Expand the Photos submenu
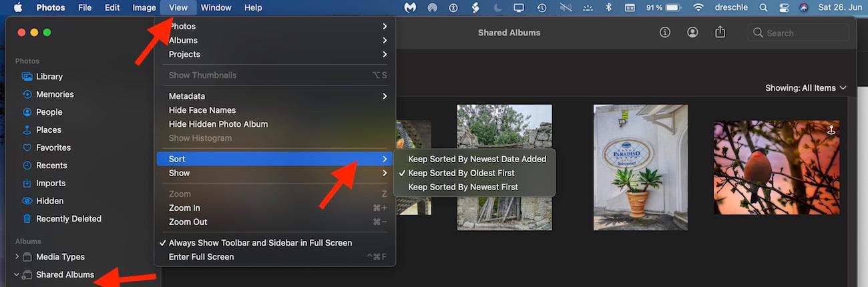 (x=274, y=26)
